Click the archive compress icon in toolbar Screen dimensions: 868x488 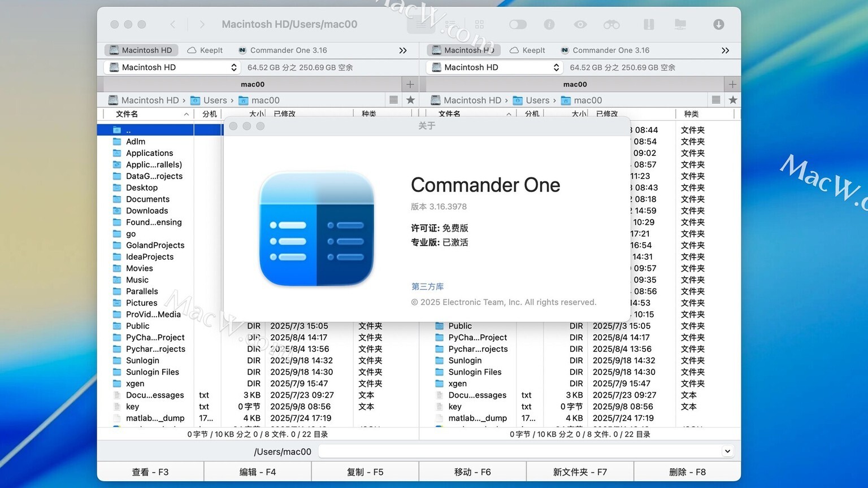[x=649, y=24]
